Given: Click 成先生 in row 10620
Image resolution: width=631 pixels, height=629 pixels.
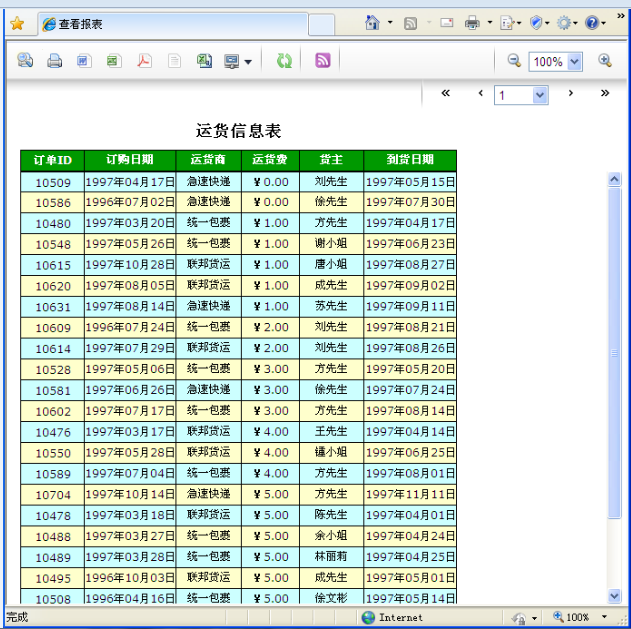Looking at the screenshot, I should 331,285.
